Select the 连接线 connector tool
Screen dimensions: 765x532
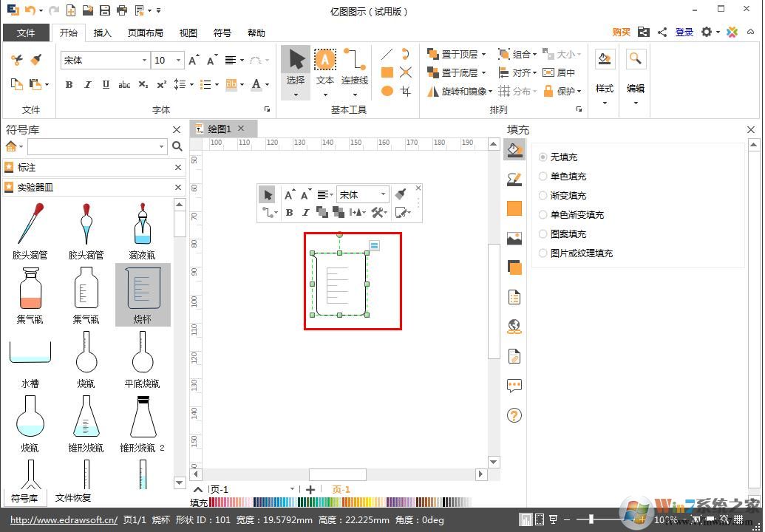click(x=354, y=72)
